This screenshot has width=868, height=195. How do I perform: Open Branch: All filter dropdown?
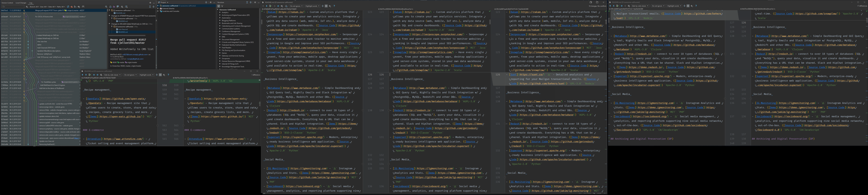(x=34, y=7)
